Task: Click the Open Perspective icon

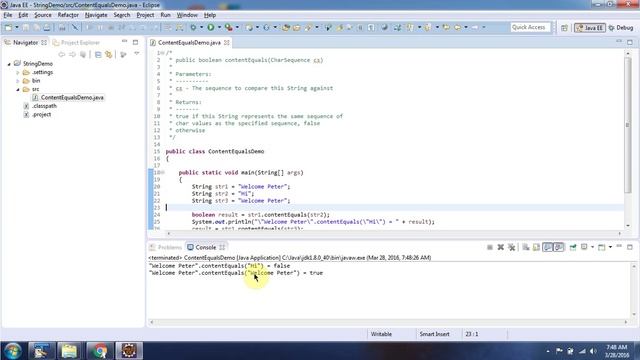Action: [564, 27]
